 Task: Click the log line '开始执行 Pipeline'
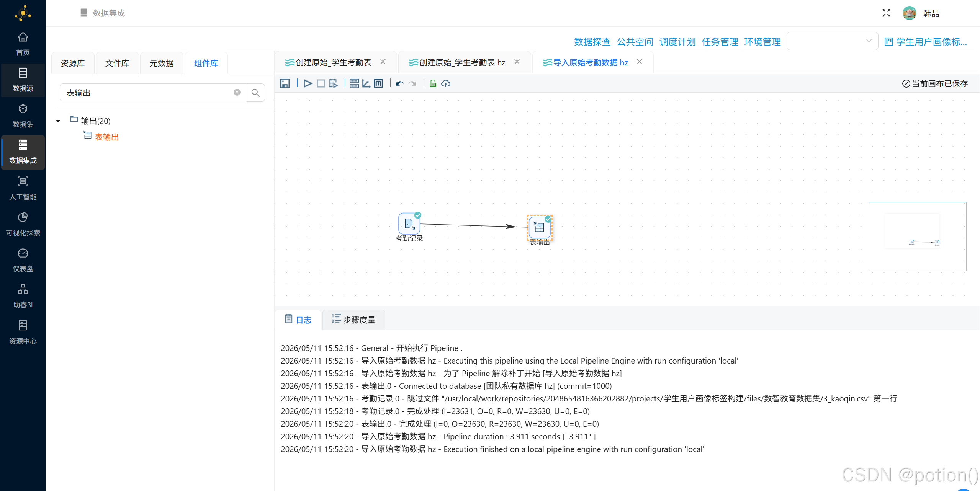point(371,348)
